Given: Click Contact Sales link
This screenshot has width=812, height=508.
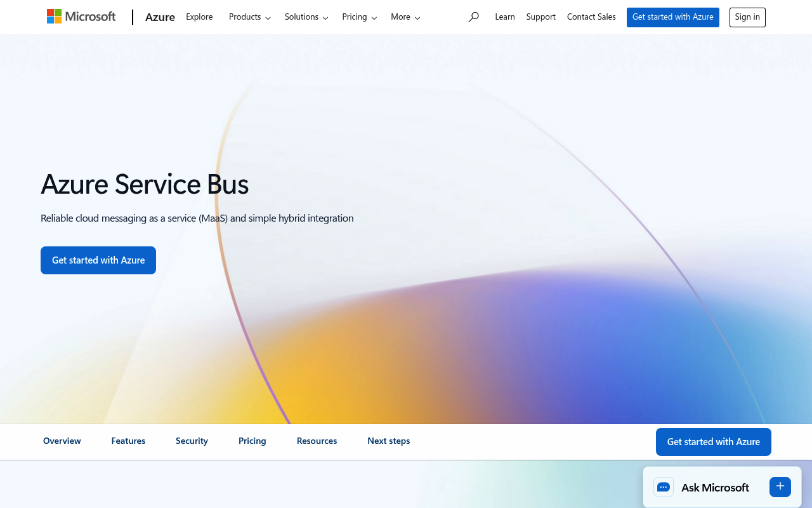Looking at the screenshot, I should 591,17.
